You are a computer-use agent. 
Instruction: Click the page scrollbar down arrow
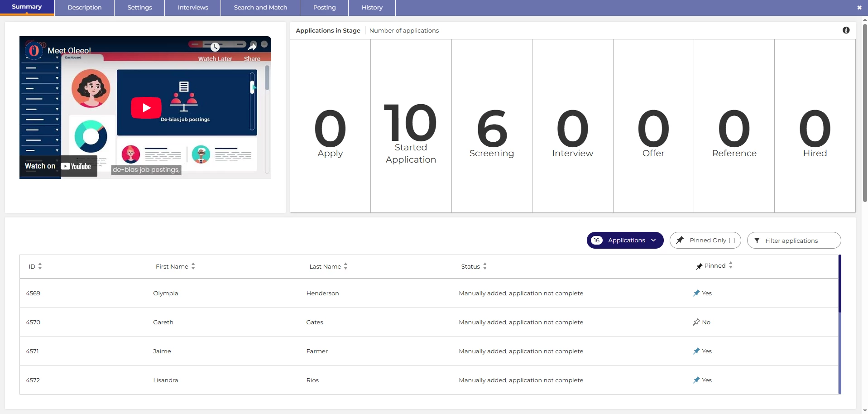(x=865, y=411)
